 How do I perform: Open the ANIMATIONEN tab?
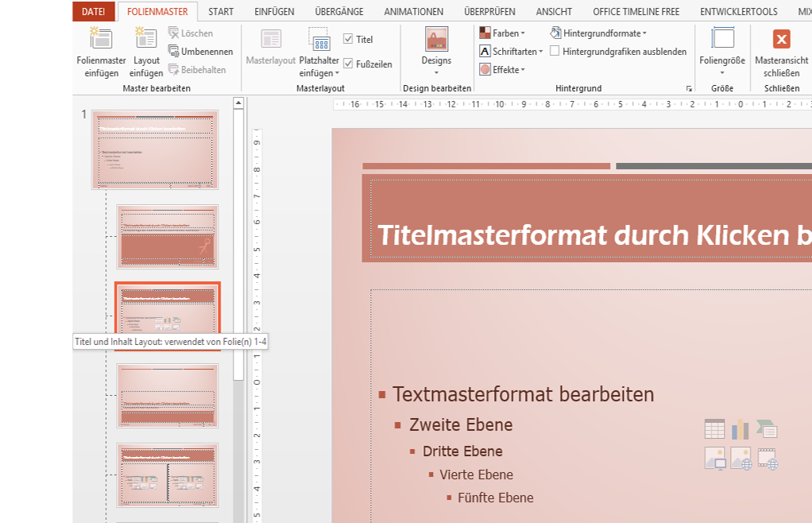click(413, 12)
